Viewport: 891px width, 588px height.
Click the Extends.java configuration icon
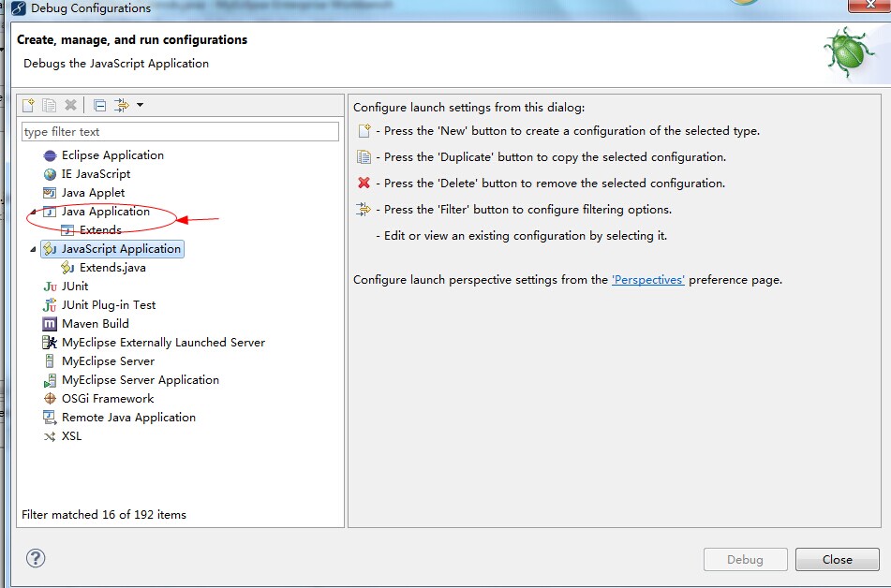click(x=67, y=268)
